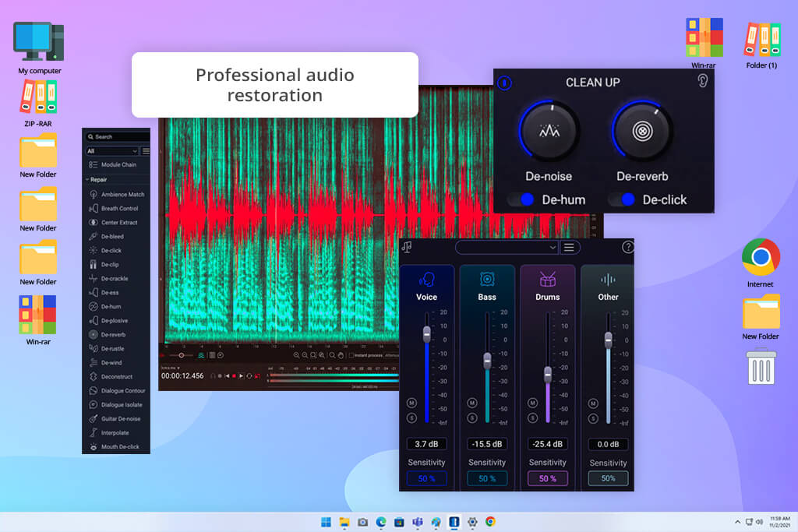This screenshot has width=798, height=532.
Task: Open the module list view menu
Action: (146, 151)
